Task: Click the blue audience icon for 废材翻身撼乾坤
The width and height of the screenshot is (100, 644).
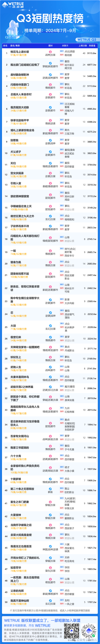Action: coord(50,75)
